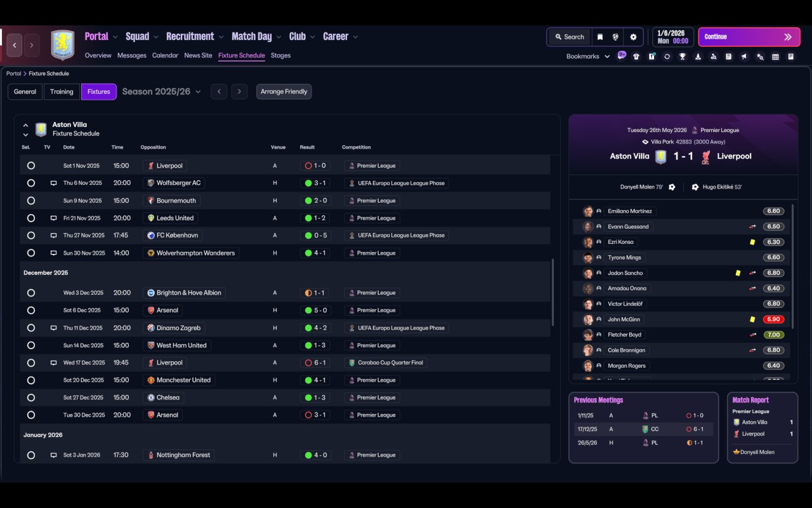Select the Manchester United fixture radio button

click(x=31, y=380)
